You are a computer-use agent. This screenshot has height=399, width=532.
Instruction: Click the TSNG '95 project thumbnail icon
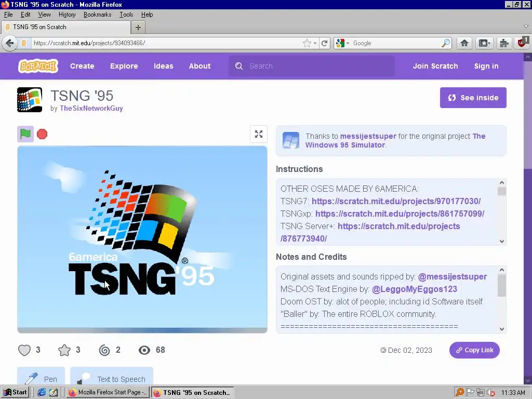coord(30,100)
